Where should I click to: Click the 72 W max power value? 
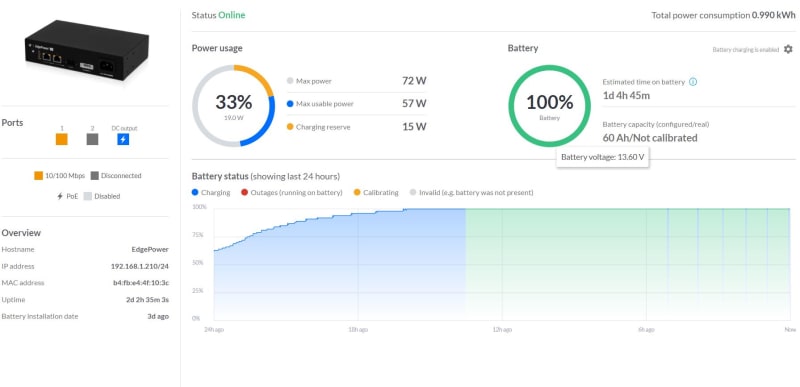[x=414, y=81]
